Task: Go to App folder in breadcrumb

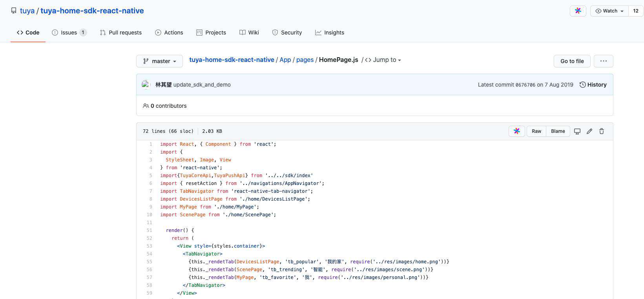Action: coord(285,60)
